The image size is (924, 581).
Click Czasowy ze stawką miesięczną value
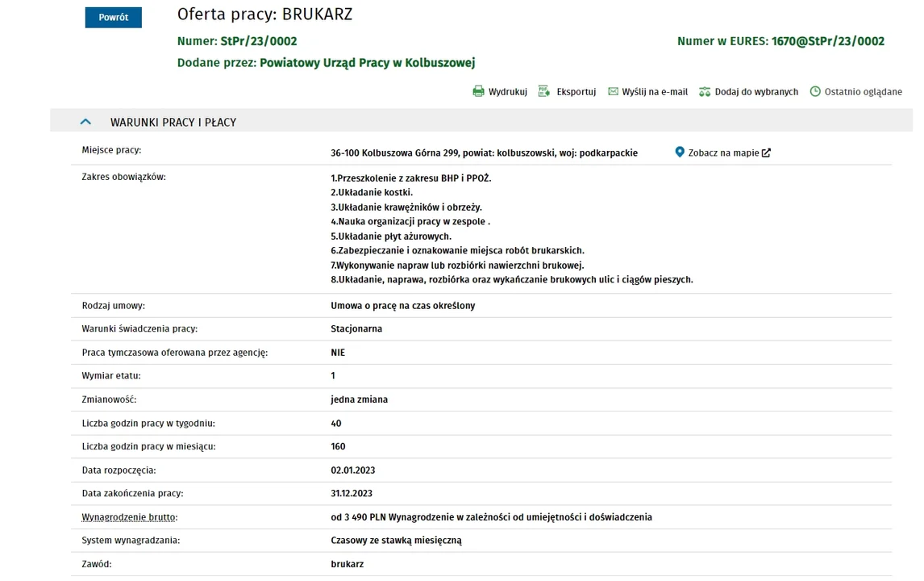396,541
